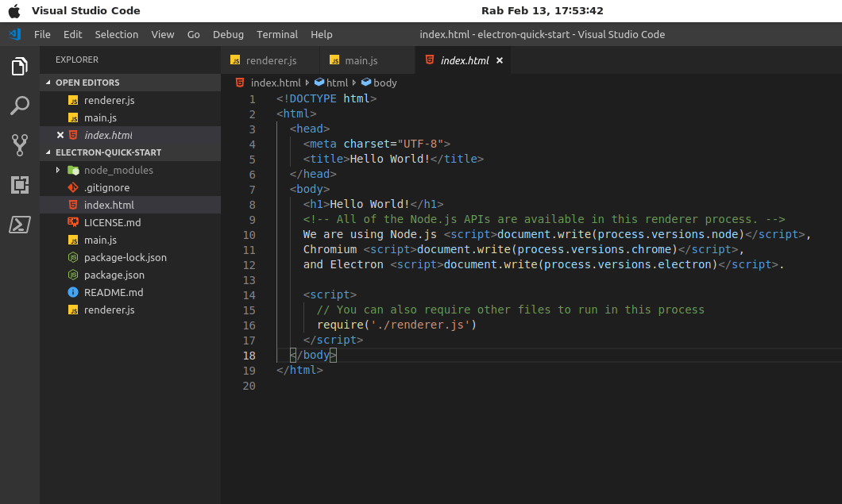Viewport: 842px width, 504px height.
Task: Click the license icon beside LICENSE.md
Action: 73,222
